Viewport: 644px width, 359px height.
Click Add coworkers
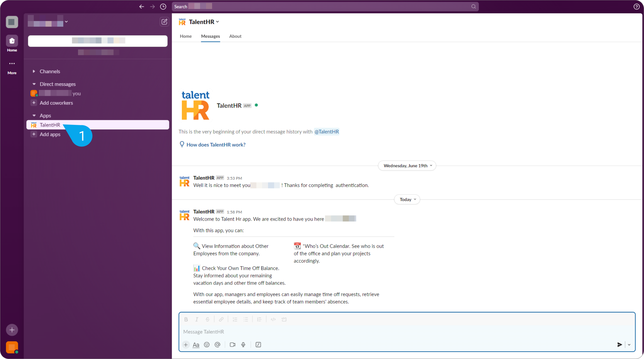(x=56, y=103)
